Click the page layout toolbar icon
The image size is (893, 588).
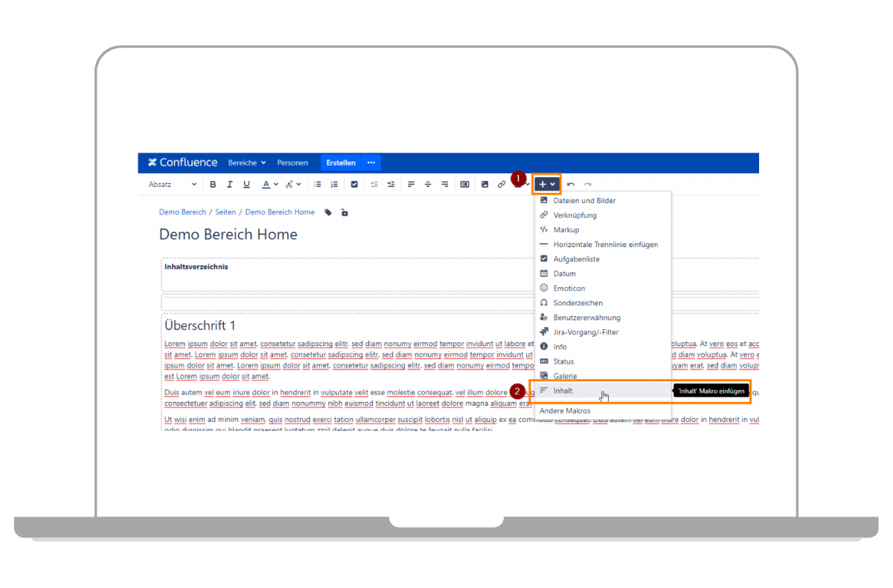coord(464,185)
